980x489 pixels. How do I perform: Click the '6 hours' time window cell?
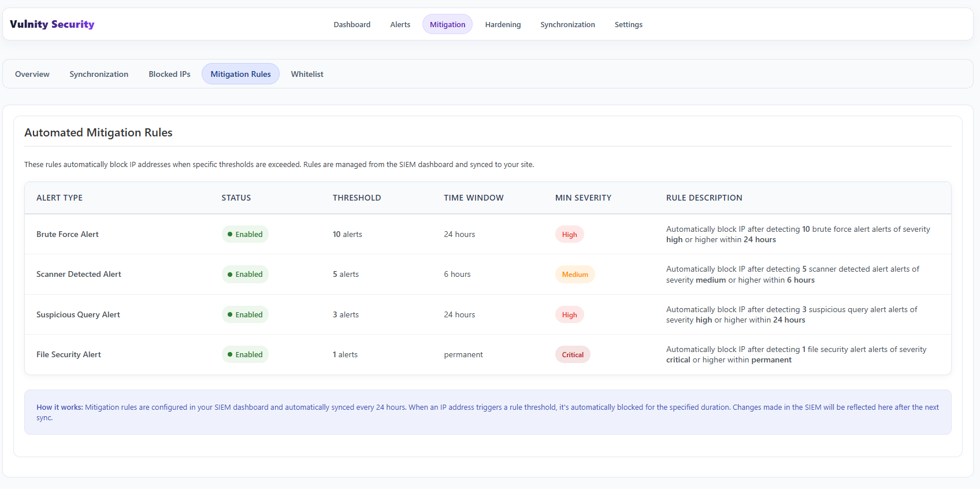(x=457, y=274)
